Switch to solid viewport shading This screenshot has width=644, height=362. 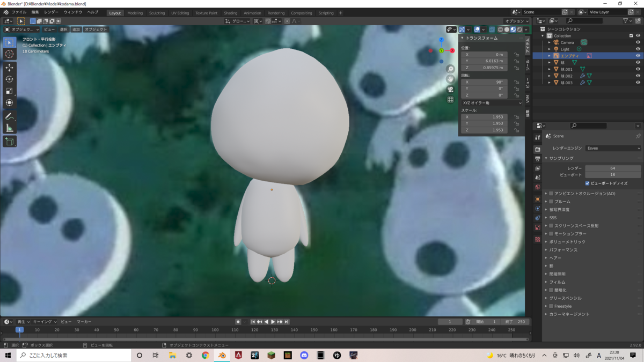507,29
